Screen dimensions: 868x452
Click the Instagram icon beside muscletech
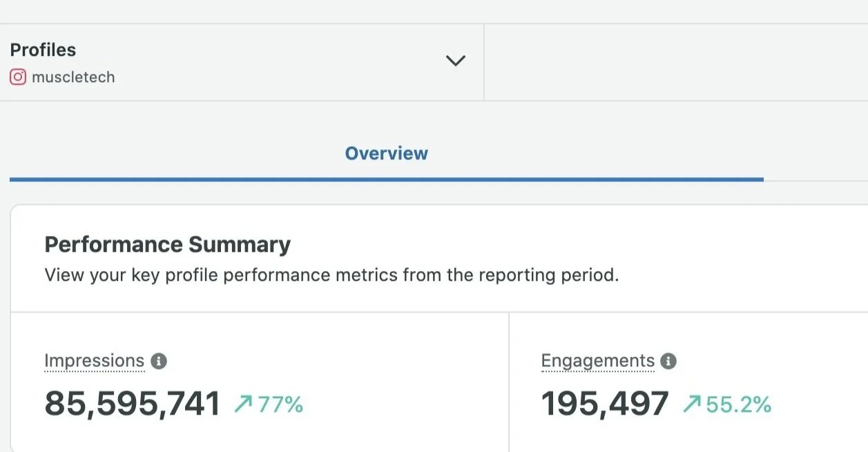(x=18, y=77)
